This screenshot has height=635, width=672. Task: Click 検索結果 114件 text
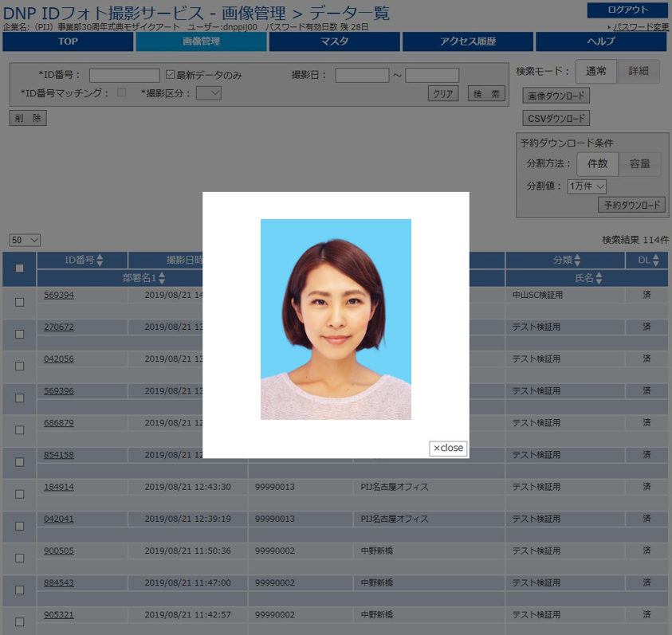pos(635,240)
